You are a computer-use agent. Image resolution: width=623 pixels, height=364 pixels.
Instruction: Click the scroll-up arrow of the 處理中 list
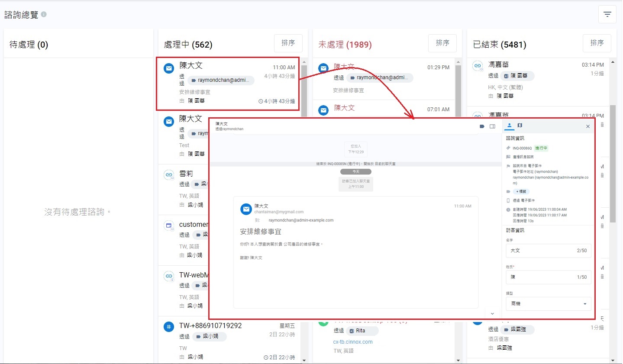[304, 62]
